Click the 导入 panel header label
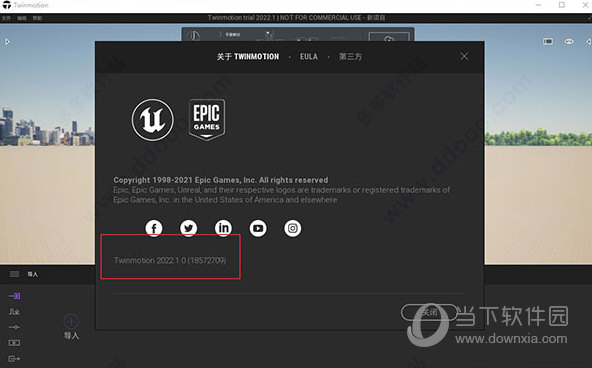Screen dimensions: 592x368 (33, 274)
